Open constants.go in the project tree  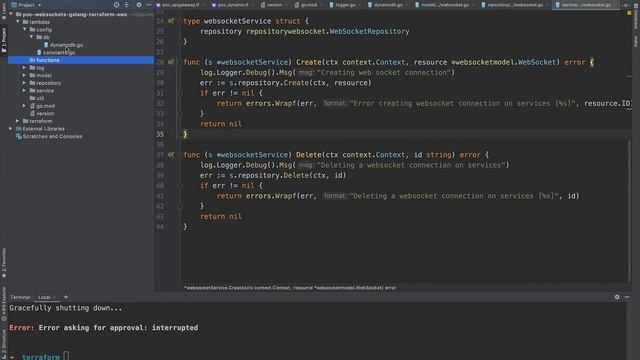click(x=59, y=52)
